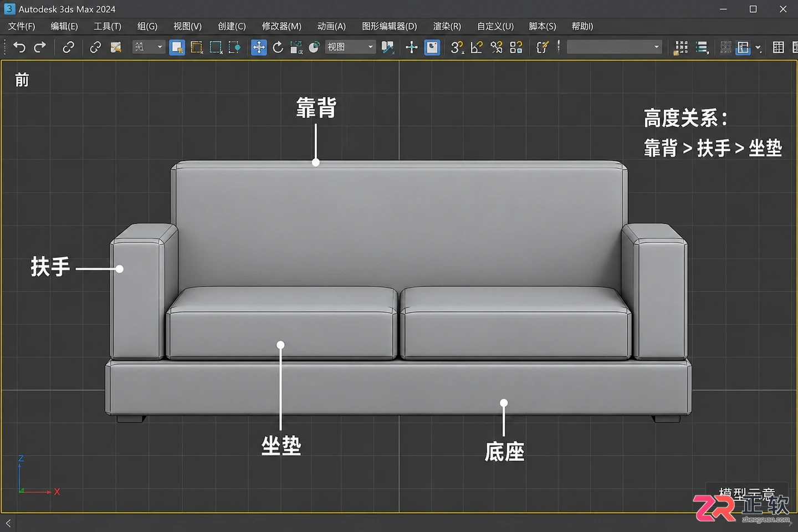Activate the Select Object tool
This screenshot has height=532, width=798.
[177, 47]
